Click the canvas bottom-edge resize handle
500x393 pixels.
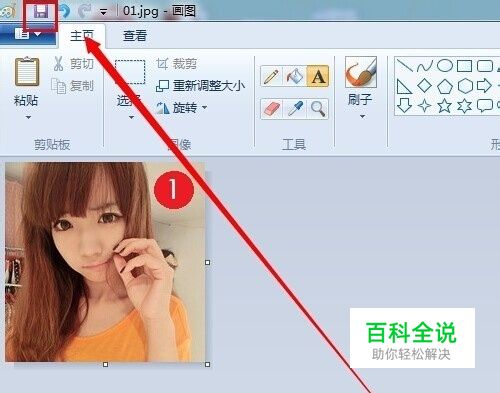click(106, 365)
